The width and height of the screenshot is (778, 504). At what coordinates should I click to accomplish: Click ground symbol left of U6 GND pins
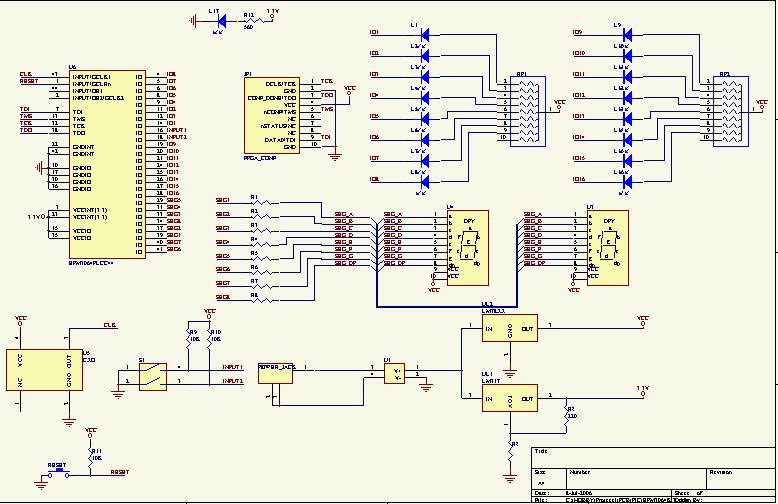click(x=39, y=168)
